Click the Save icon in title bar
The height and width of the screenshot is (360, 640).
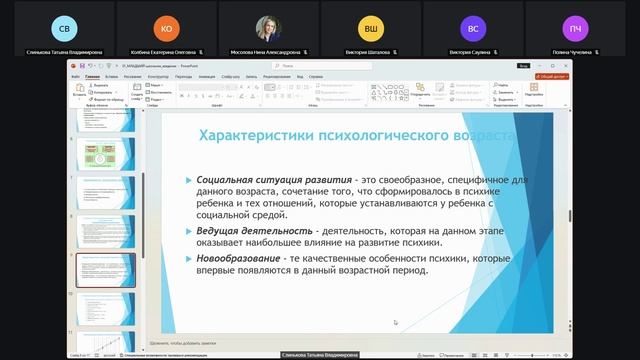(x=82, y=66)
